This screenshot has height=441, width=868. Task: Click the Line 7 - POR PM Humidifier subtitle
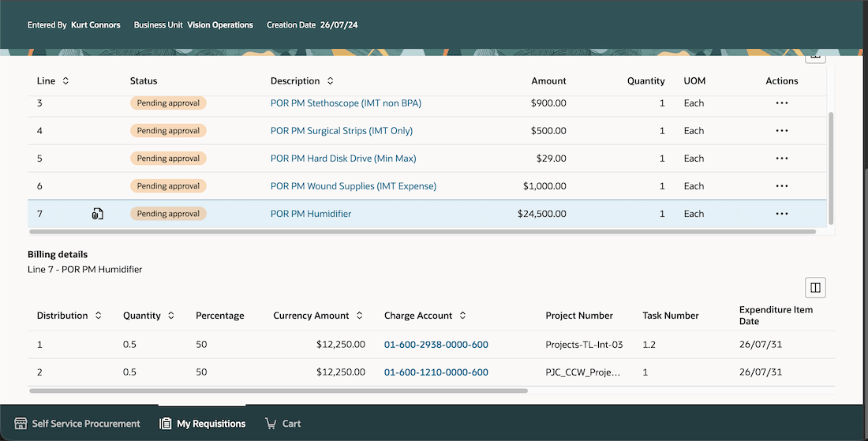84,270
